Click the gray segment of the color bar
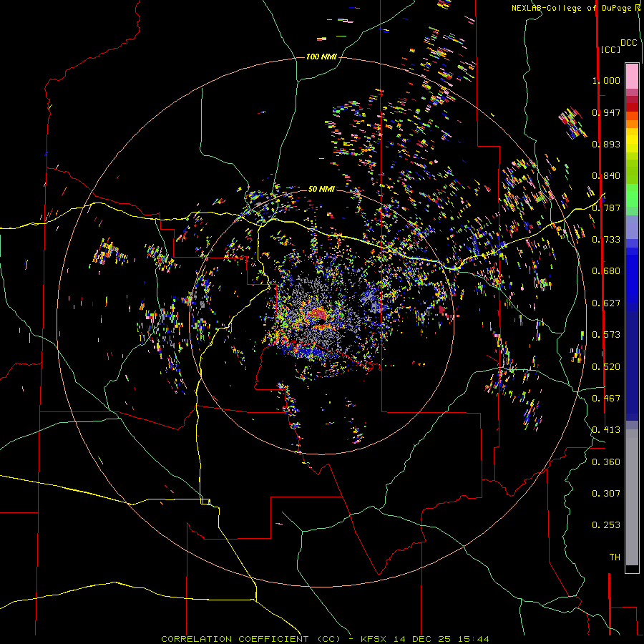 632,497
